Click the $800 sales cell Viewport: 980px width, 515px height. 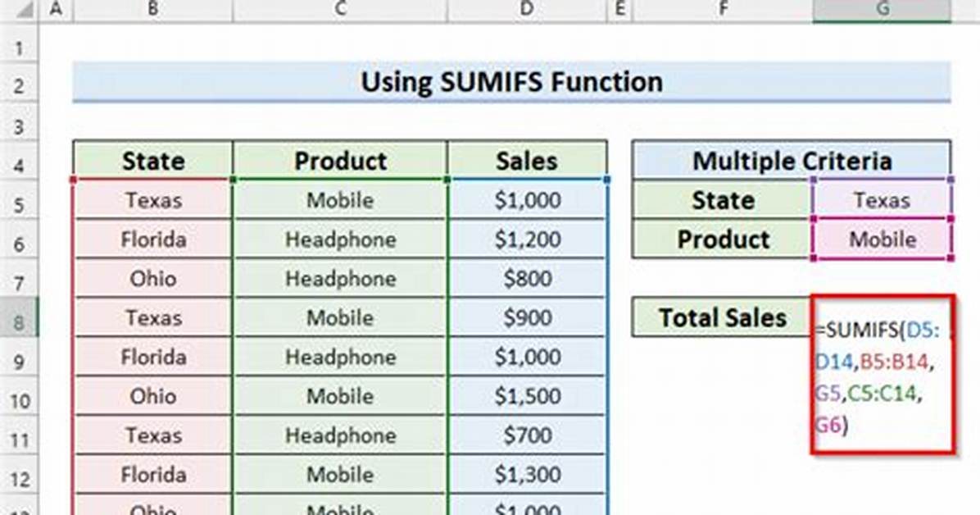527,278
